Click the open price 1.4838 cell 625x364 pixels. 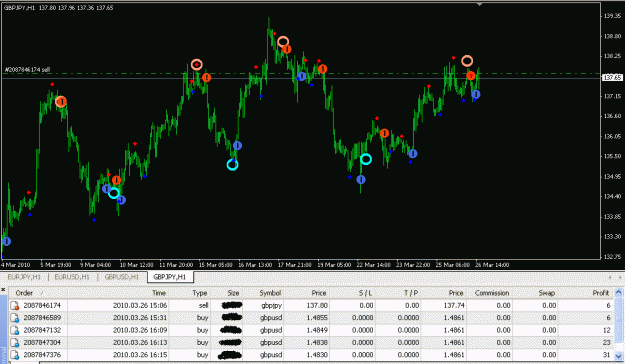317,342
